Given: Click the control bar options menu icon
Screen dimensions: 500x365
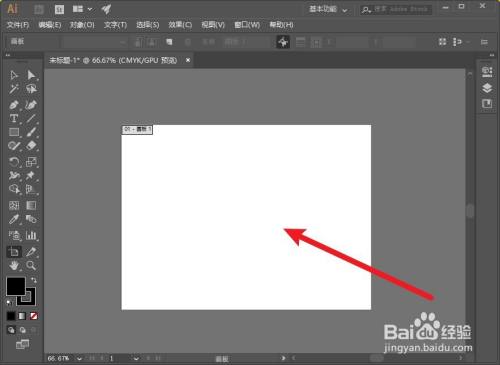Looking at the screenshot, I should pos(484,42).
